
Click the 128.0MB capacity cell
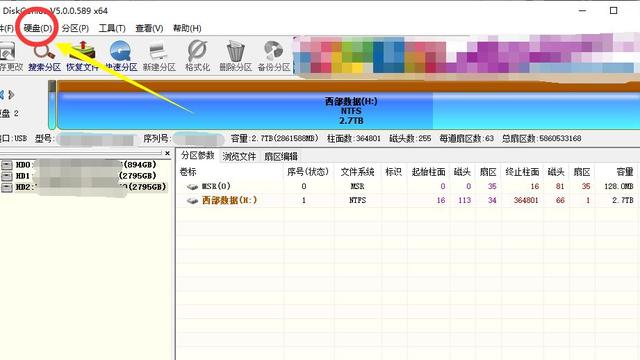(x=619, y=187)
